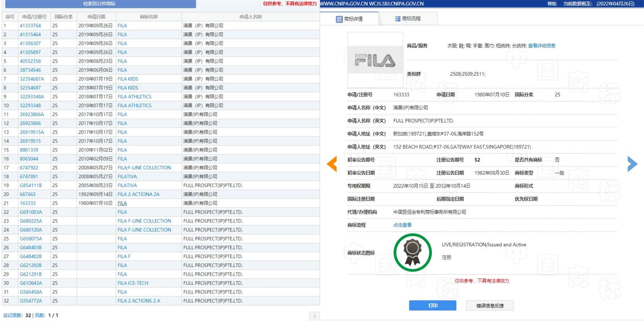The height and width of the screenshot is (321, 644).
Task: Switch to the 商标流程 tab
Action: [x=412, y=19]
